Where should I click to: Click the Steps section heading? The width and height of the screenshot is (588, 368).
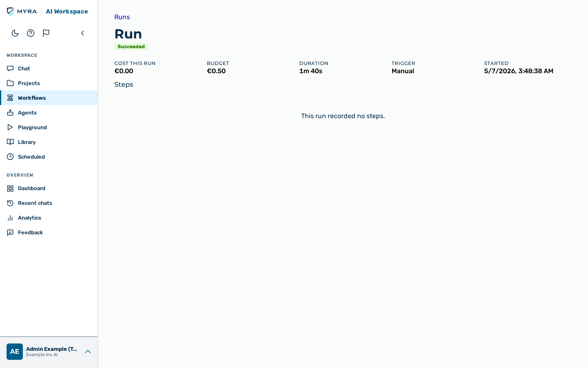pyautogui.click(x=124, y=84)
